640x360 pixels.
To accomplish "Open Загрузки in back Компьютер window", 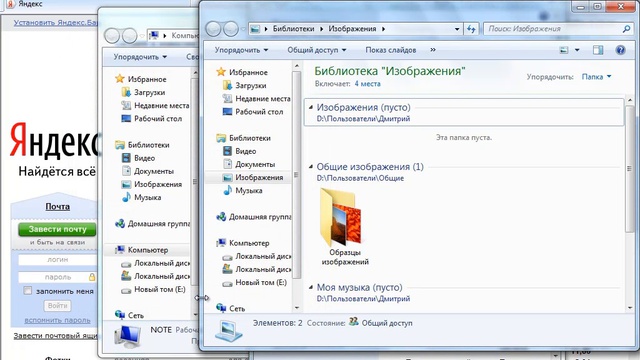I will click(144, 92).
